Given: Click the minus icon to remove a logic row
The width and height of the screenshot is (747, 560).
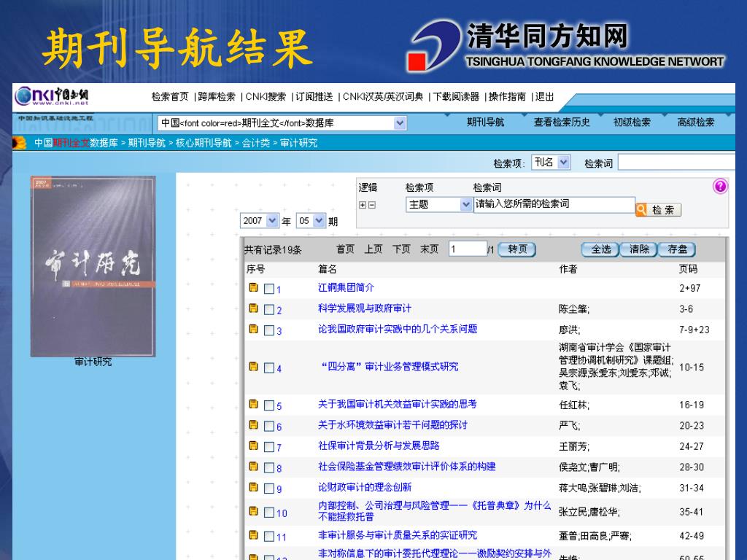Looking at the screenshot, I should coord(372,205).
